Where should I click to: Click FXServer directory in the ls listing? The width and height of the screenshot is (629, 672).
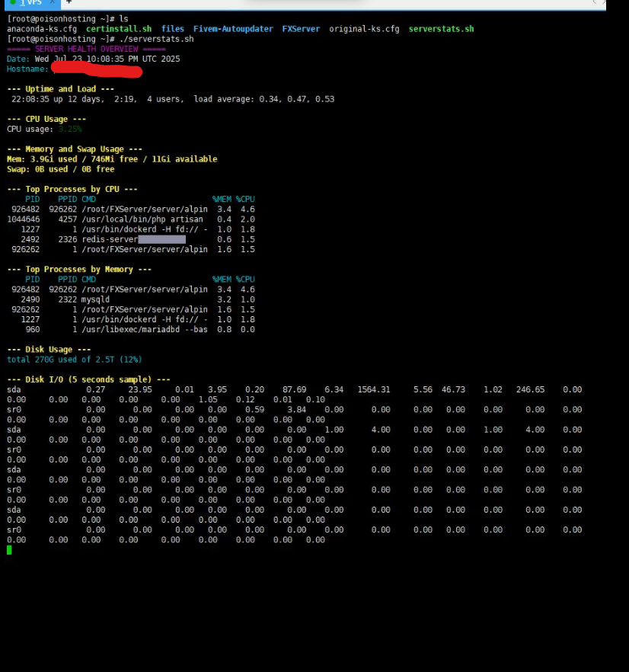[301, 29]
